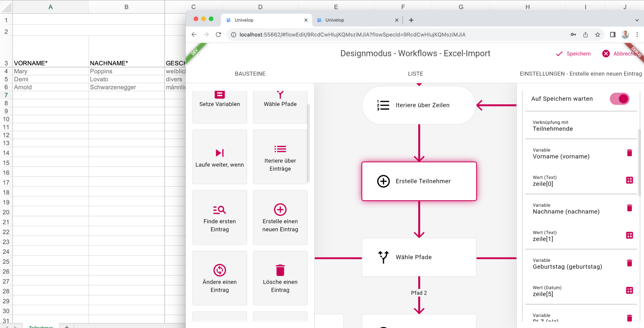The width and height of the screenshot is (644, 328).
Task: Delete the Vorname variable with trash icon
Action: point(630,153)
